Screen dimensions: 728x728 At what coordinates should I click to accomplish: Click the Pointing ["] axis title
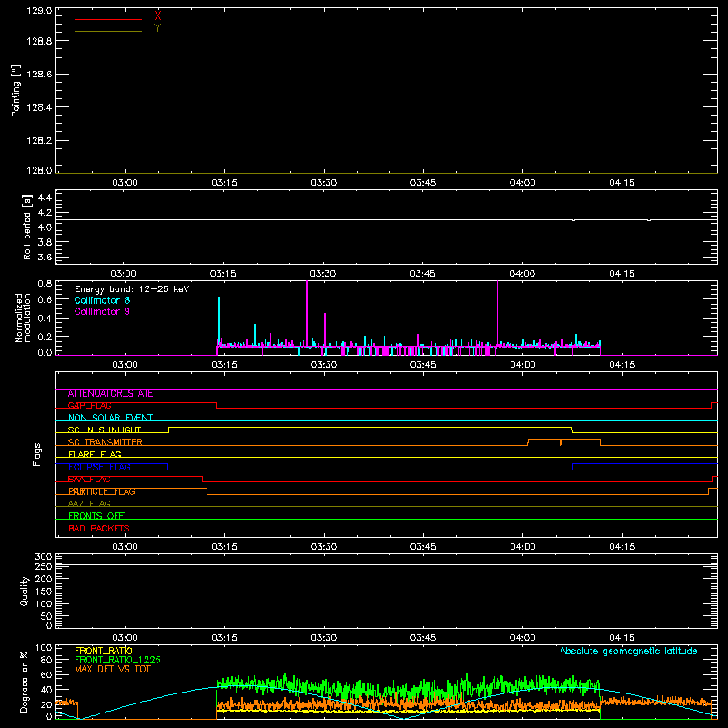point(15,90)
